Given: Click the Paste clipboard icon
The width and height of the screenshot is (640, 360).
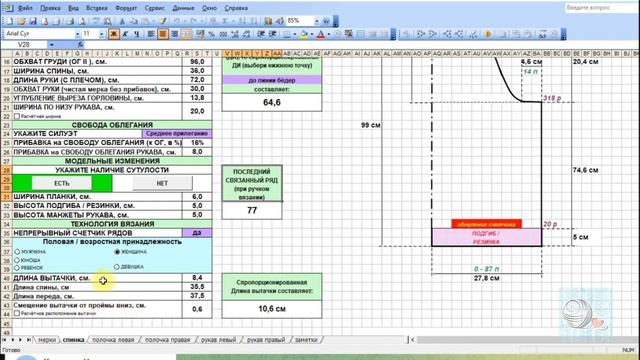Looking at the screenshot, I should click(x=145, y=21).
